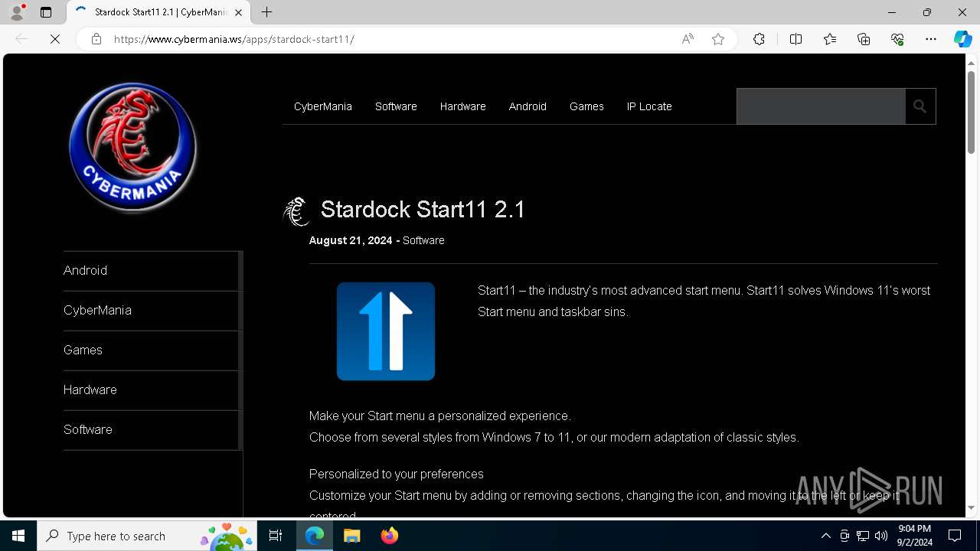The height and width of the screenshot is (551, 980).
Task: Activate the Read aloud icon
Action: tap(688, 39)
